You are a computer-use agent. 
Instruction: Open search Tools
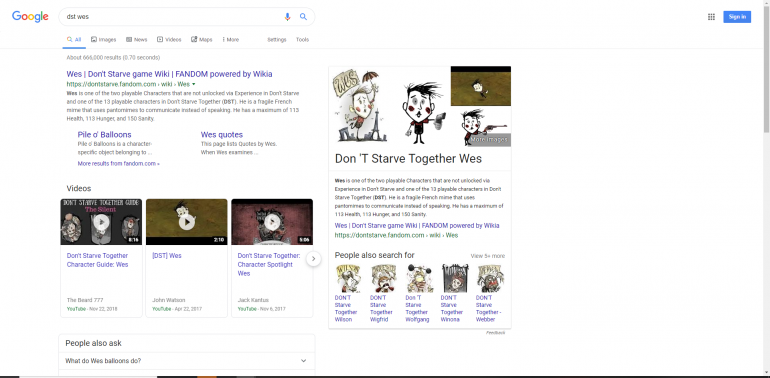[302, 40]
